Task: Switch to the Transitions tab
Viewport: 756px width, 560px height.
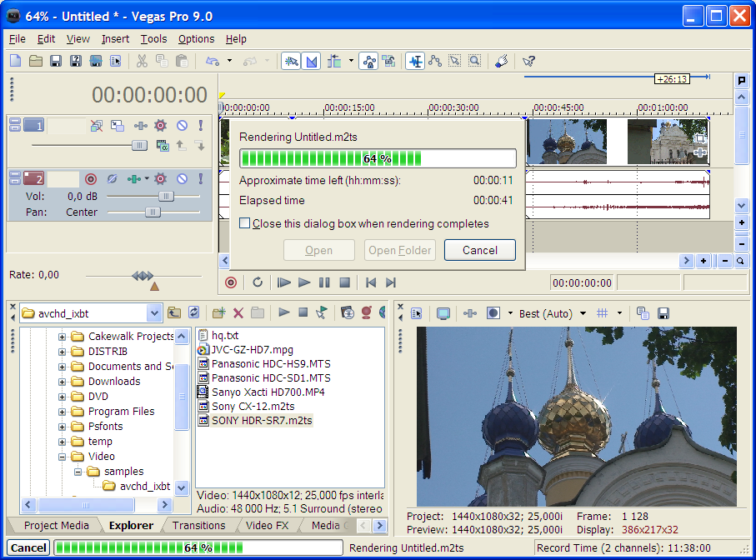Action: coord(198,525)
